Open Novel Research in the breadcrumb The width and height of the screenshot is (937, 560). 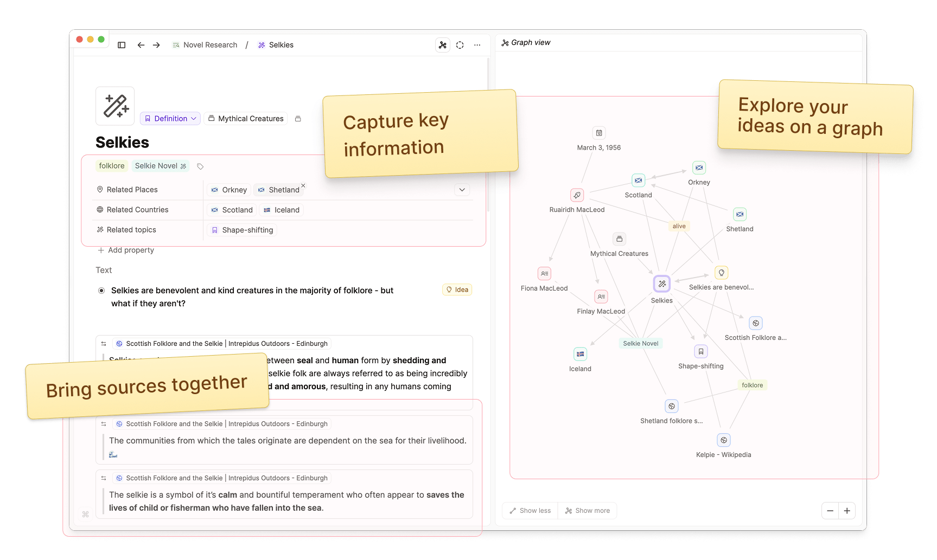(x=210, y=45)
